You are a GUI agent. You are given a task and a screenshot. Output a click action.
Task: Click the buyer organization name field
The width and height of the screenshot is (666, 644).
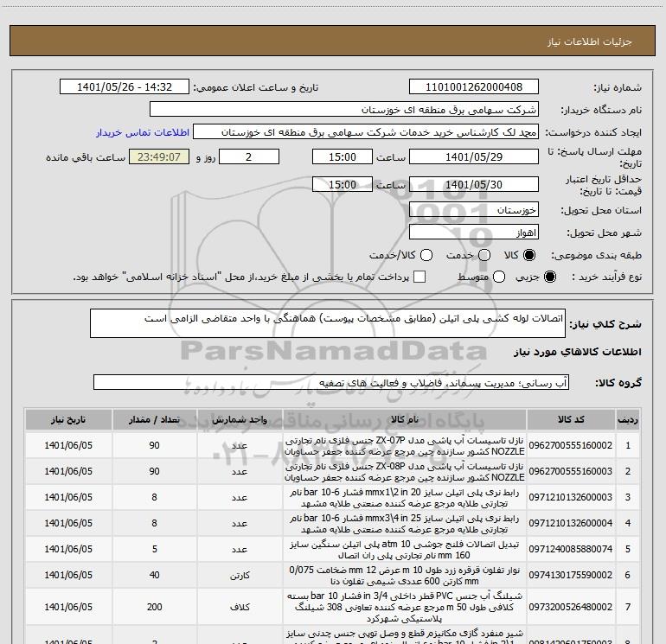(343, 110)
